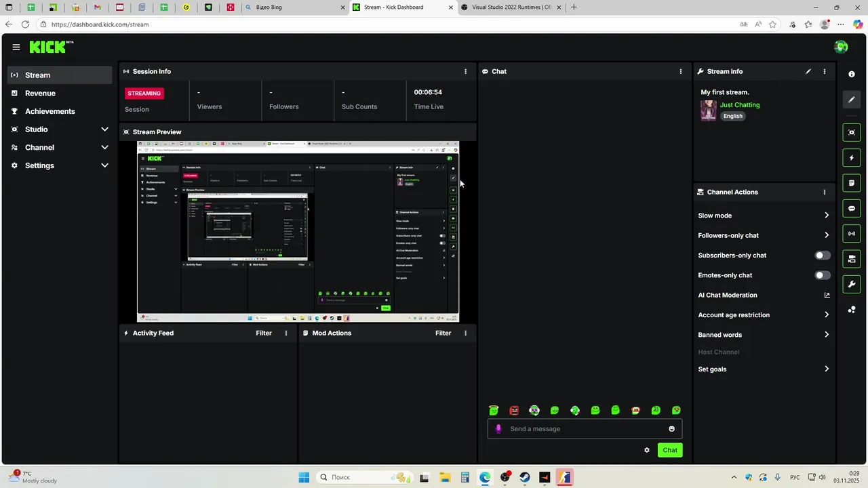The width and height of the screenshot is (868, 488).
Task: Select Stream in left navigation
Action: click(x=60, y=75)
